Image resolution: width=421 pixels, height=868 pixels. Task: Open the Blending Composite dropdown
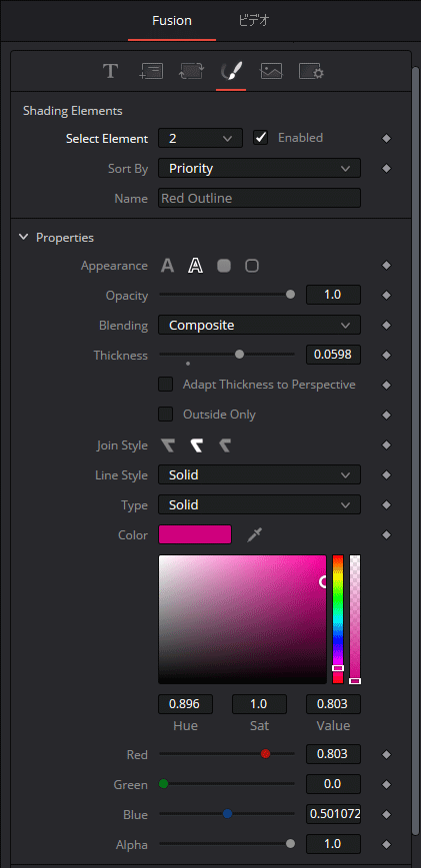259,325
